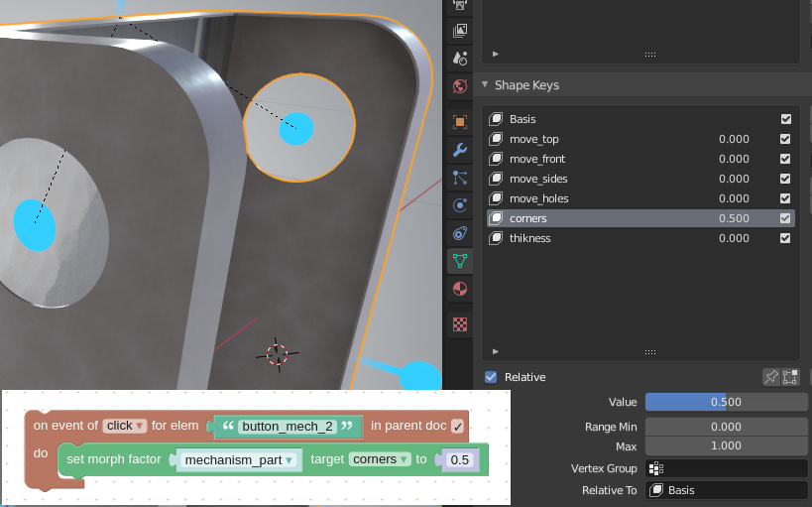This screenshot has width=812, height=507.
Task: Open the Relative To Basis dropdown
Action: click(726, 490)
